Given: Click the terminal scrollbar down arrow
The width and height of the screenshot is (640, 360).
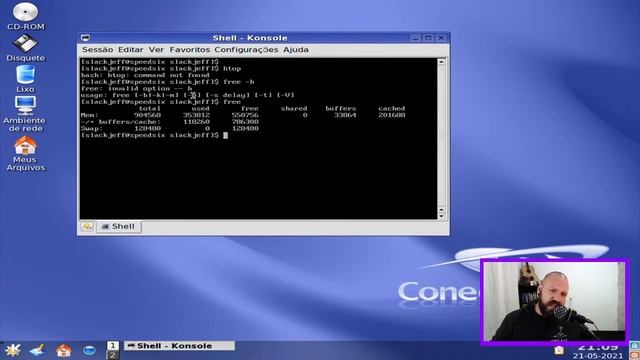Looking at the screenshot, I should pos(441,215).
